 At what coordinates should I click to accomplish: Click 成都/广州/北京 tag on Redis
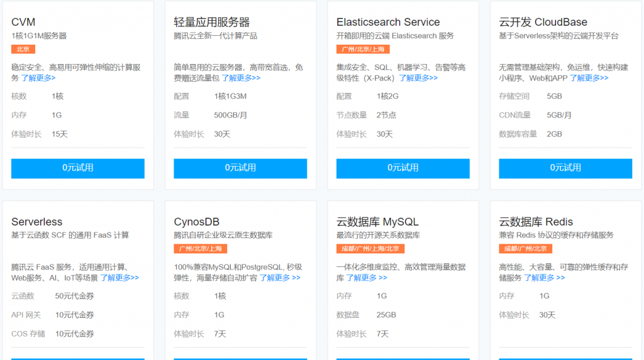click(x=526, y=249)
